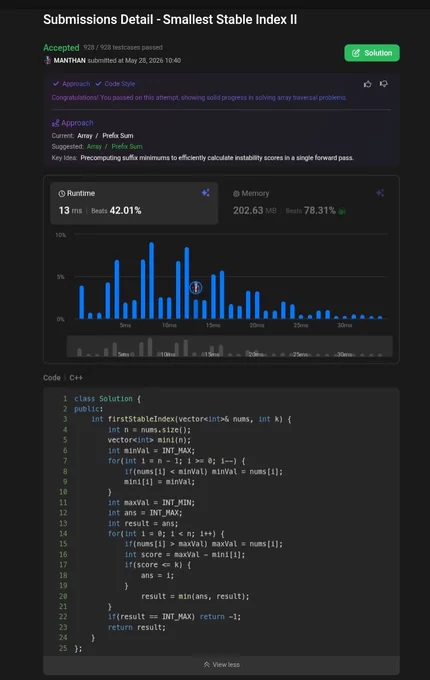Click the chart range minimap below histogram
Image resolution: width=430 pixels, height=680 pixels.
[230, 346]
